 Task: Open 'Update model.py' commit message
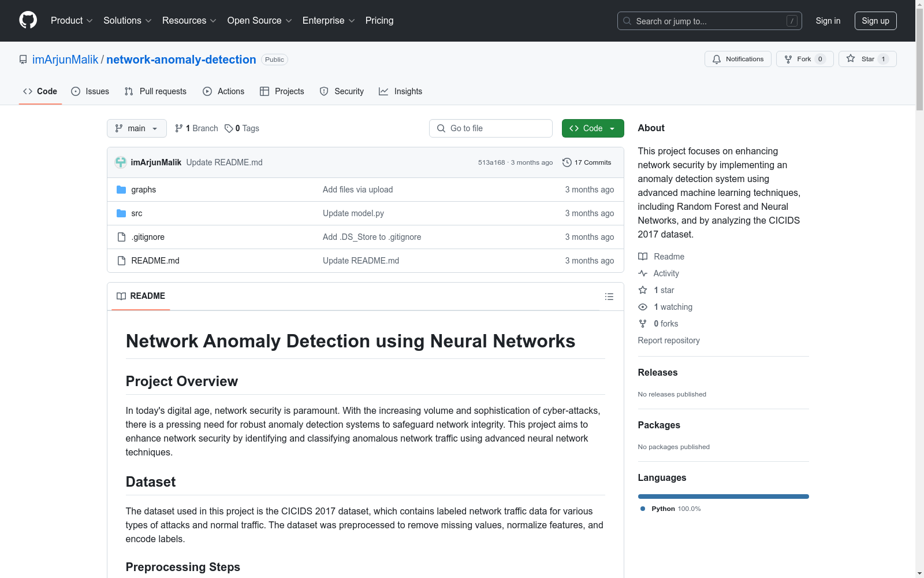click(x=353, y=213)
